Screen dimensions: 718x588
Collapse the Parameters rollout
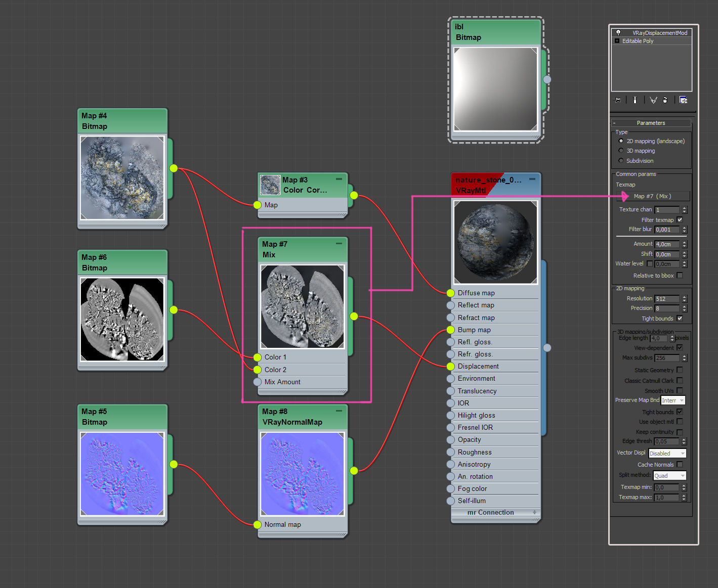point(651,123)
